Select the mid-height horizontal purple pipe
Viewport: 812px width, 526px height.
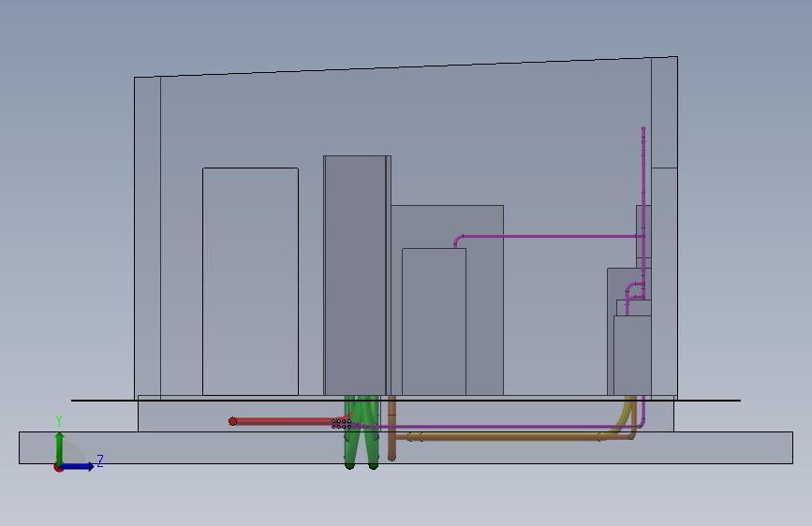click(552, 236)
